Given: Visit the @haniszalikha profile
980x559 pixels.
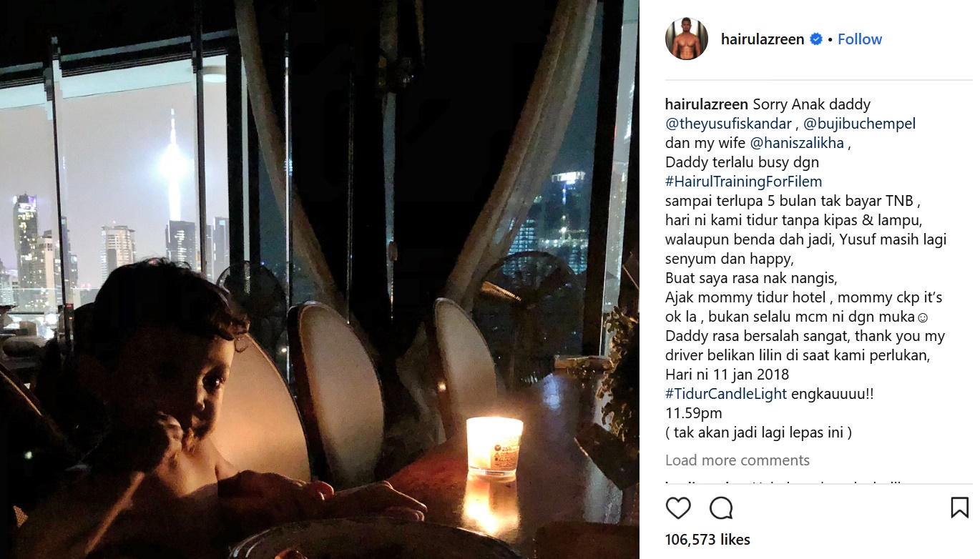Looking at the screenshot, I should 797,143.
